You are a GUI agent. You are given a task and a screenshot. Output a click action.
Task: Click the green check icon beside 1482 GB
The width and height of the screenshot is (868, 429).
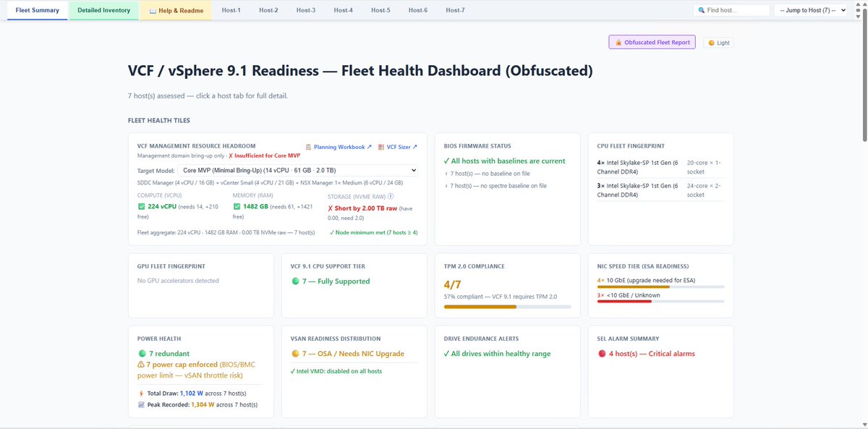[x=237, y=206]
